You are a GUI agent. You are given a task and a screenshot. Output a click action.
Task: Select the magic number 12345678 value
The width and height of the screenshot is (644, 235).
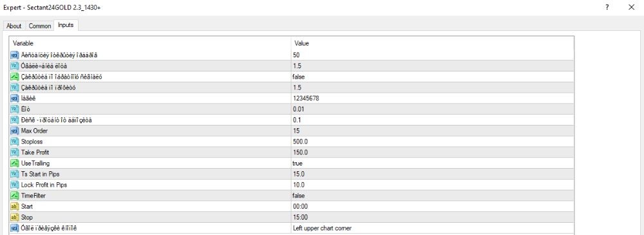coord(433,99)
